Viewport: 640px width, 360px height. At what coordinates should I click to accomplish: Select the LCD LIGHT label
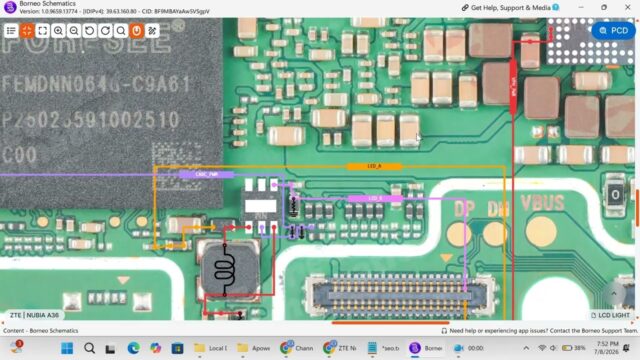610,315
